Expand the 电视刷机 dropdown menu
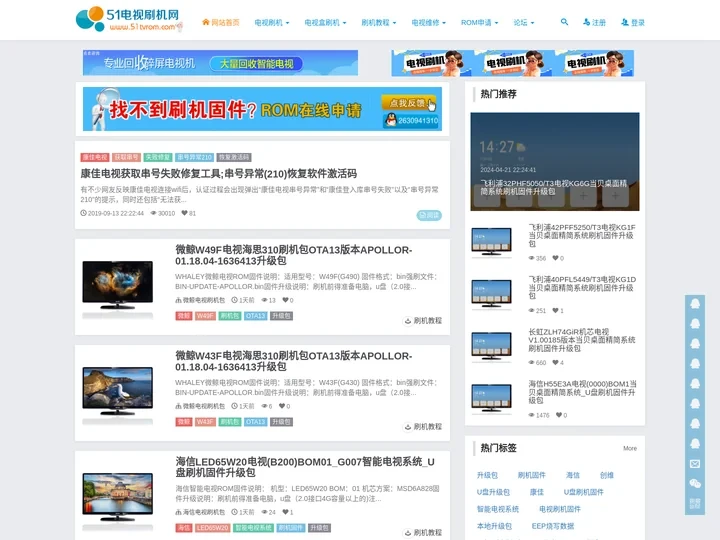The height and width of the screenshot is (540, 720). (272, 22)
